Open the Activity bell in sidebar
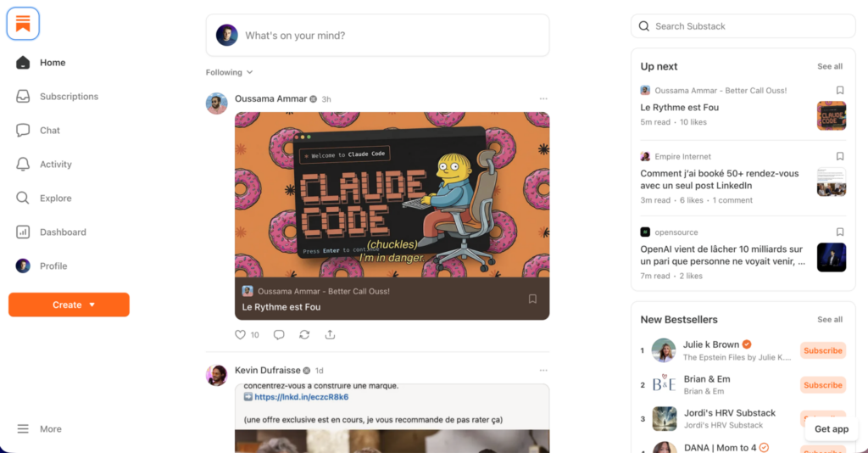The width and height of the screenshot is (868, 453). [23, 164]
